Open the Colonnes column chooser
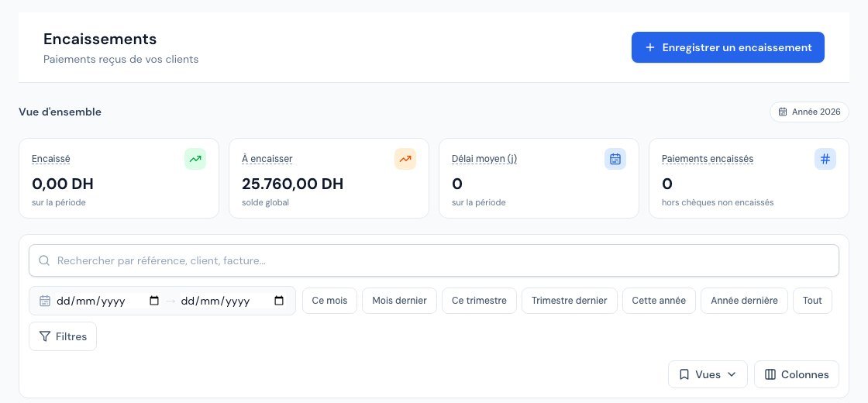 [797, 375]
